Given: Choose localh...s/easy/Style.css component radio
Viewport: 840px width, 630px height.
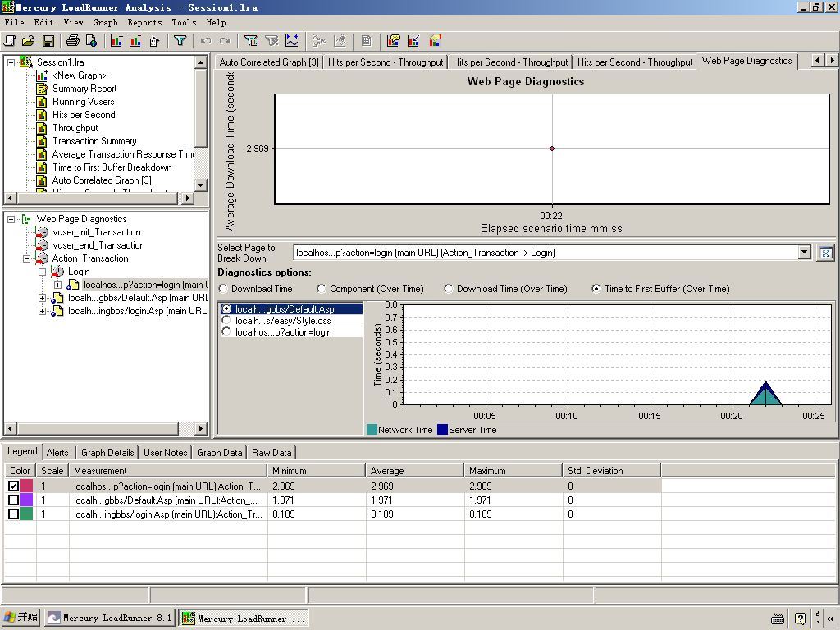Looking at the screenshot, I should point(226,321).
